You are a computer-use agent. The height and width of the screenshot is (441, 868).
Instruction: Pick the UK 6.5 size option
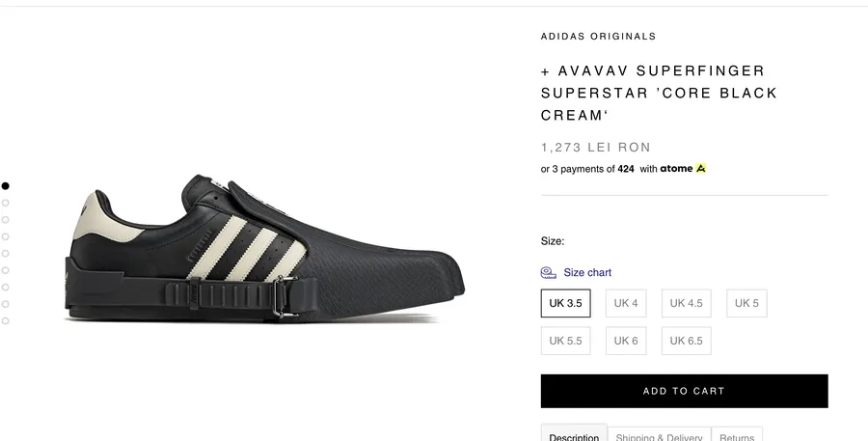tap(686, 341)
